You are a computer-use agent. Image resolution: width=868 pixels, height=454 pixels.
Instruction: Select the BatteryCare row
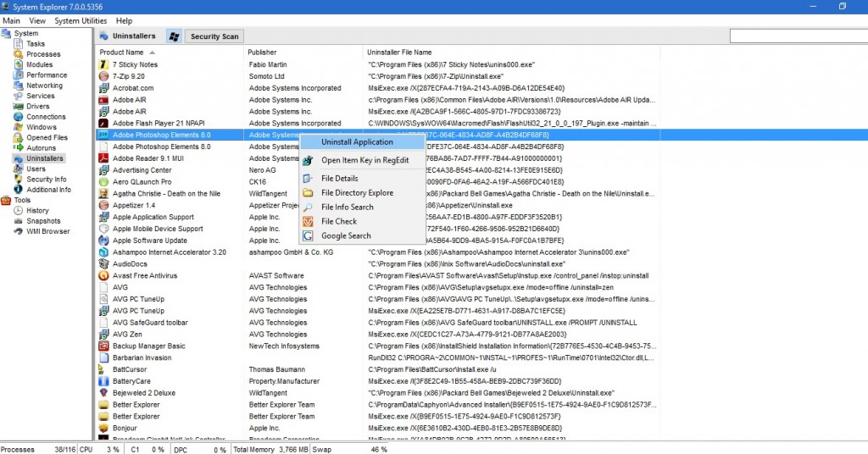[x=377, y=381]
